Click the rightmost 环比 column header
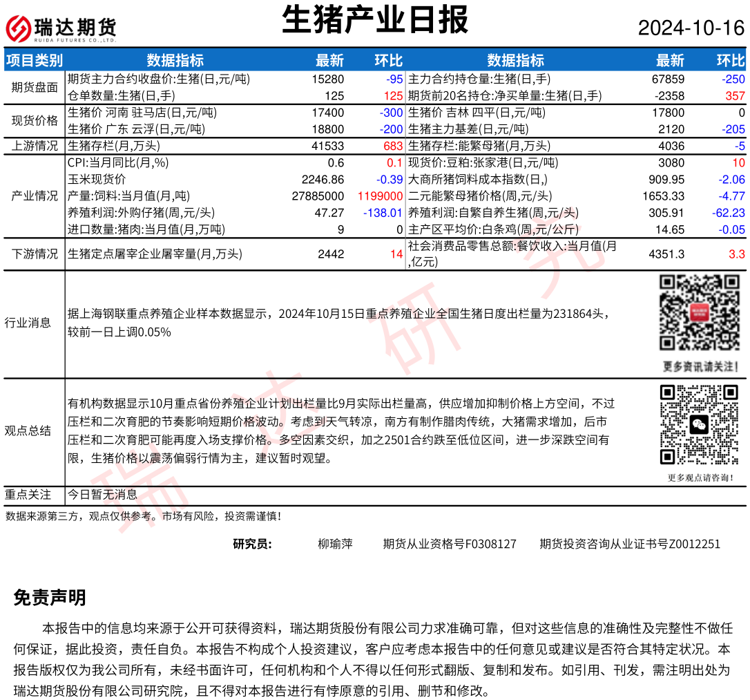Image resolution: width=750 pixels, height=700 pixels. tap(730, 60)
